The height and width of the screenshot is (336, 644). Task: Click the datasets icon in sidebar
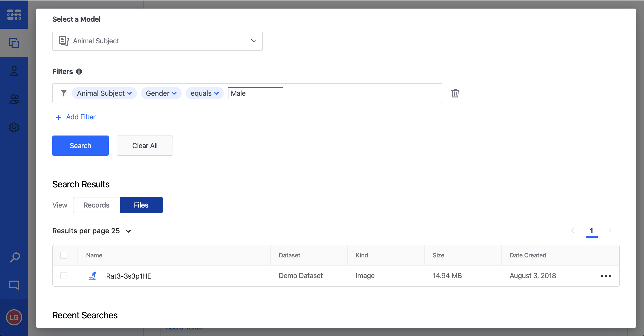click(14, 43)
